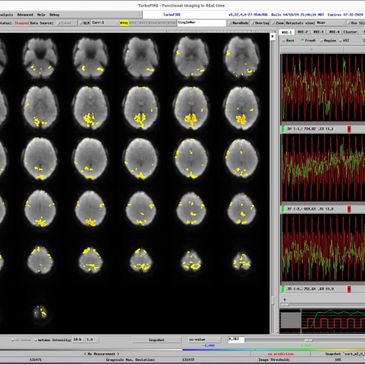
Task: Switch to the ROI-3 tab
Action: [x=319, y=32]
